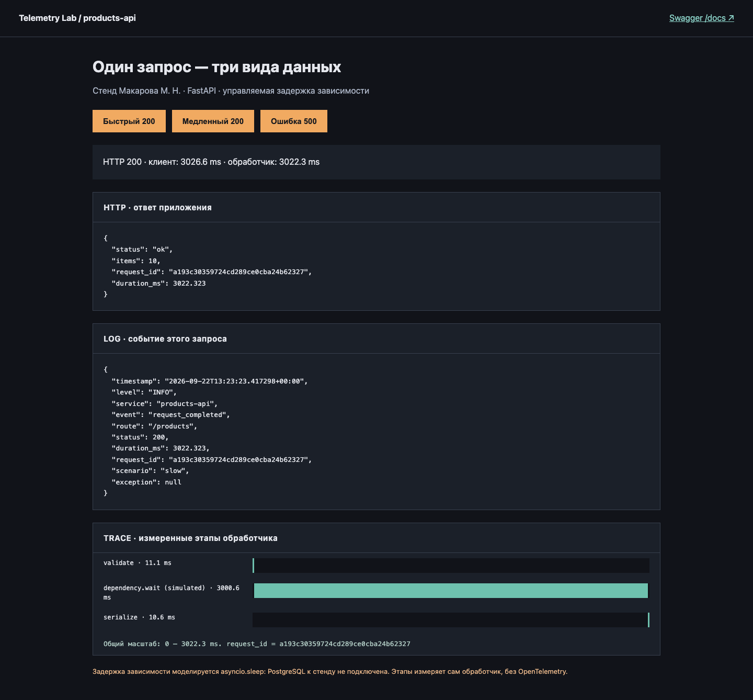Viewport: 753px width, 700px height.
Task: Click the Общий масштаб trace footer text
Action: 257,644
